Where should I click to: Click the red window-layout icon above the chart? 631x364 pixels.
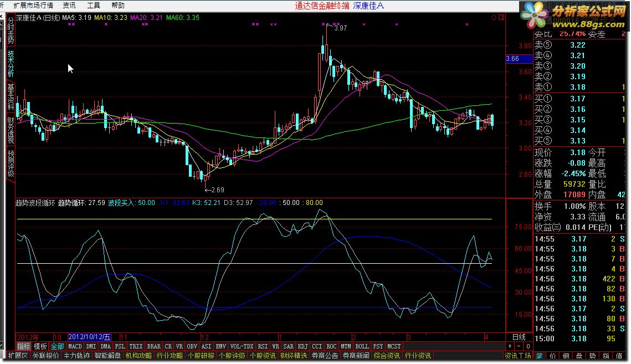point(501,17)
